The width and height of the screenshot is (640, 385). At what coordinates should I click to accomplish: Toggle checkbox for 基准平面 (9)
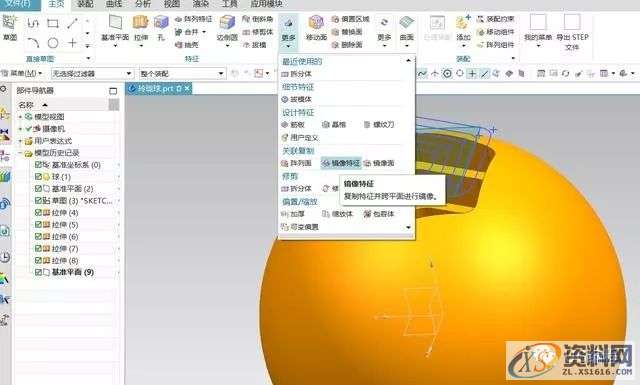[38, 272]
